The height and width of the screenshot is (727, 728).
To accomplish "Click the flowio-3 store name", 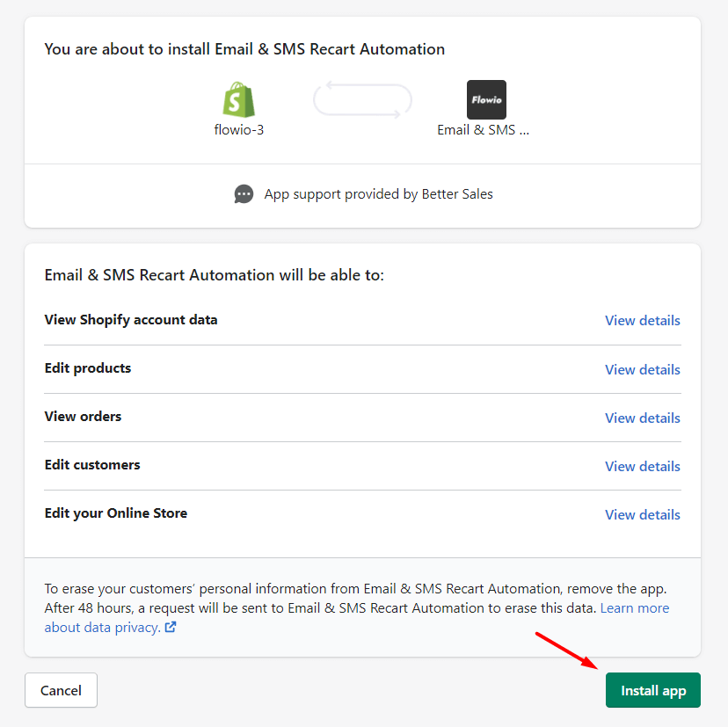I will coord(238,130).
